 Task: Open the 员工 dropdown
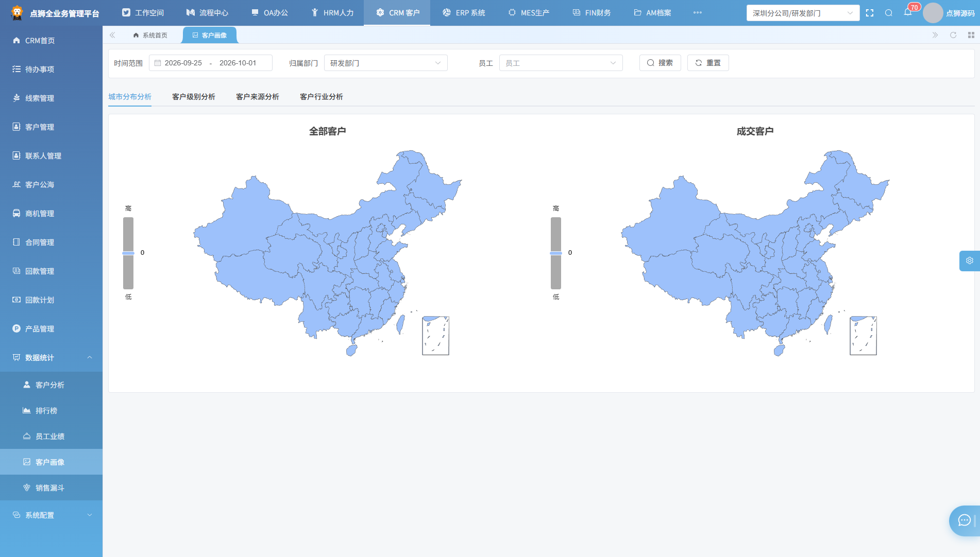tap(561, 63)
